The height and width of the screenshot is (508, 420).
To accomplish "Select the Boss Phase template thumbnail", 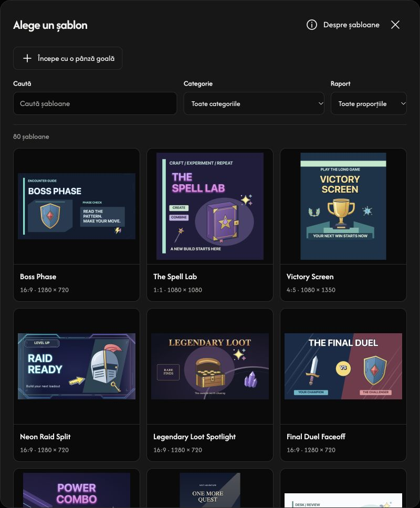I will pyautogui.click(x=77, y=206).
